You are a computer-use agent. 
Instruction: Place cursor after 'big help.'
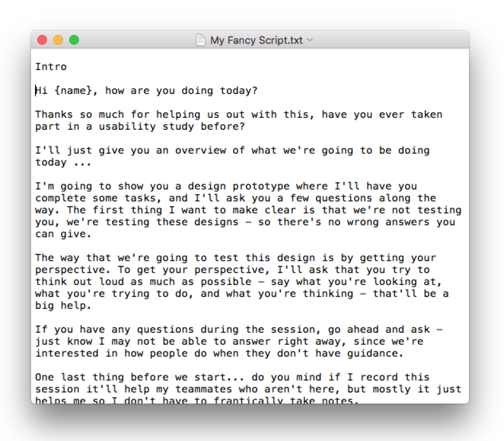pos(92,306)
